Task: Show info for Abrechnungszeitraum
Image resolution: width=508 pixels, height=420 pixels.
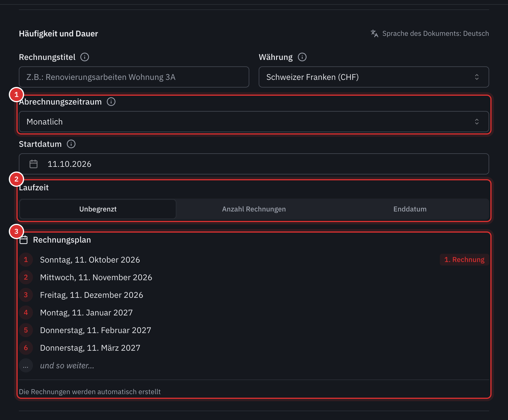Action: pos(111,102)
